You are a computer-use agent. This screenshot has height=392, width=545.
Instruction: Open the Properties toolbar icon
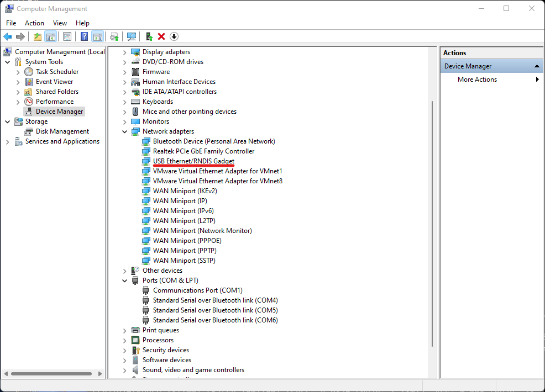click(67, 36)
